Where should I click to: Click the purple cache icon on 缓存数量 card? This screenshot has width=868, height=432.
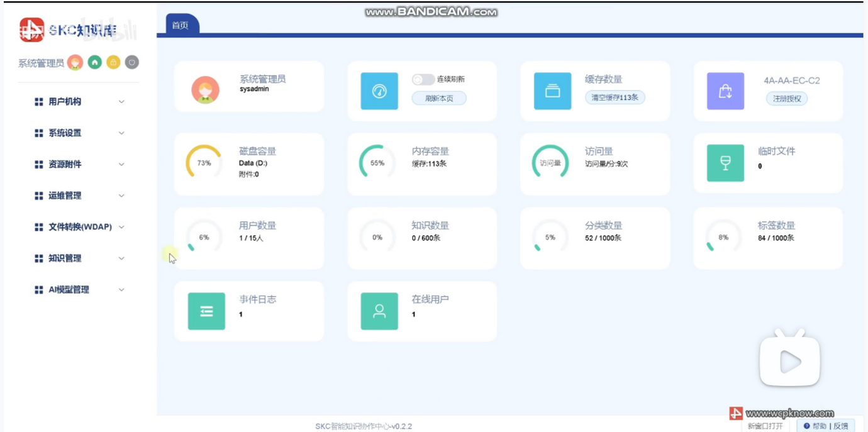click(x=552, y=91)
